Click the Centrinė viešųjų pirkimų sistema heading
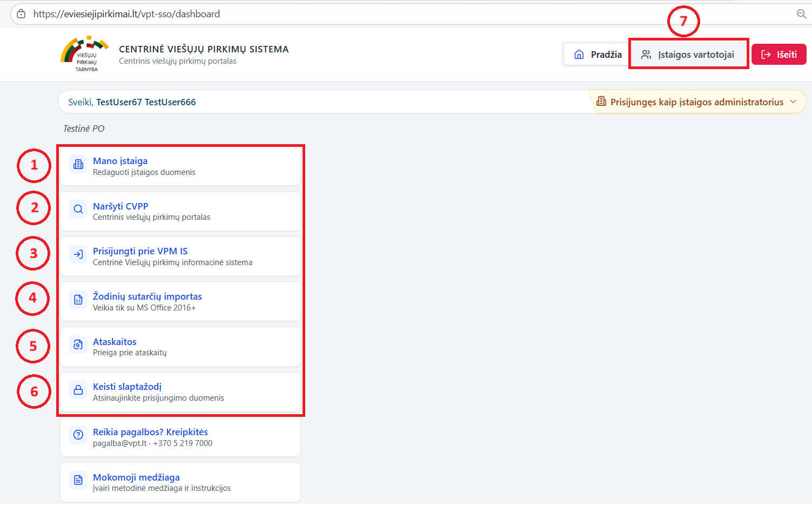Image resolution: width=812 pixels, height=520 pixels. click(204, 49)
